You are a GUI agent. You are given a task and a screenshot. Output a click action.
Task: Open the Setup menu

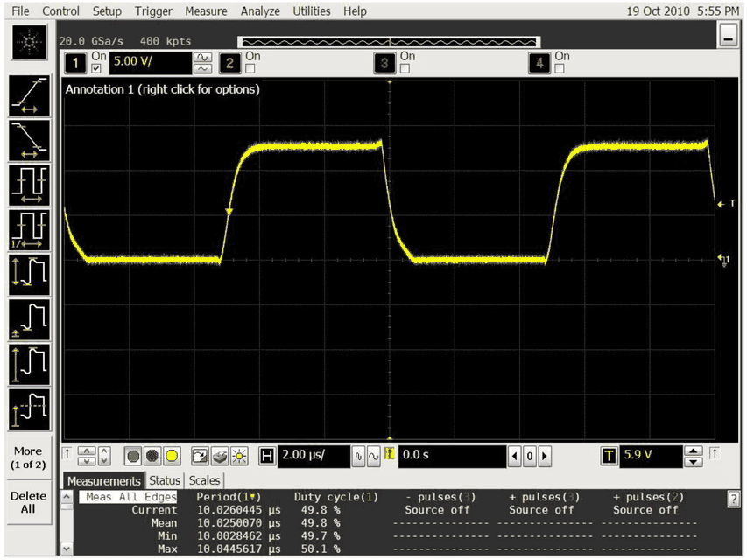[107, 11]
